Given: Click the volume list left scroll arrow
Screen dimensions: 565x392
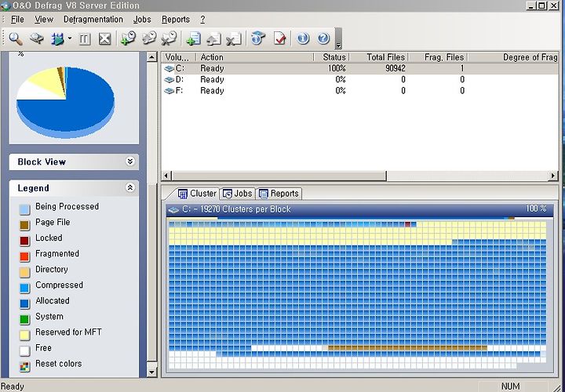Looking at the screenshot, I should (x=166, y=176).
